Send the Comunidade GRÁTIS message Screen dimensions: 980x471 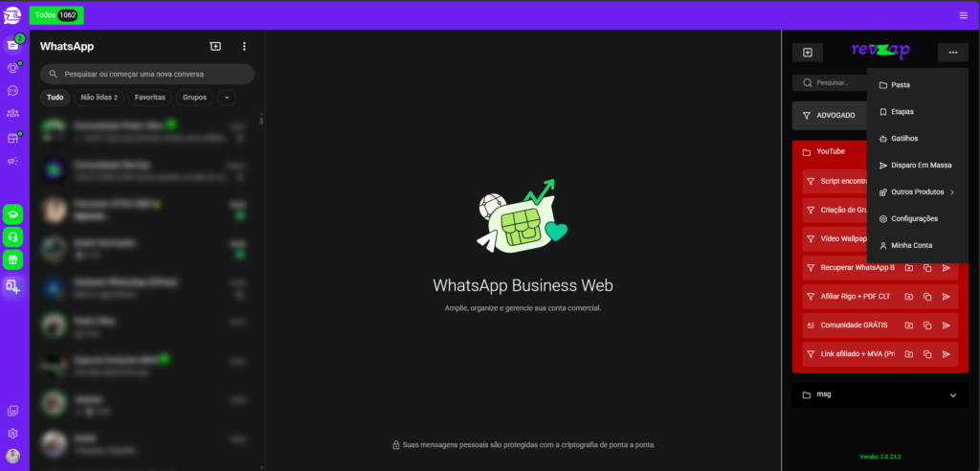click(x=947, y=325)
